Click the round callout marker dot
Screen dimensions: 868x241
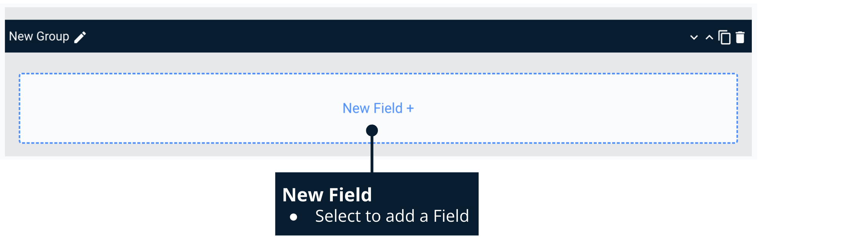point(372,131)
